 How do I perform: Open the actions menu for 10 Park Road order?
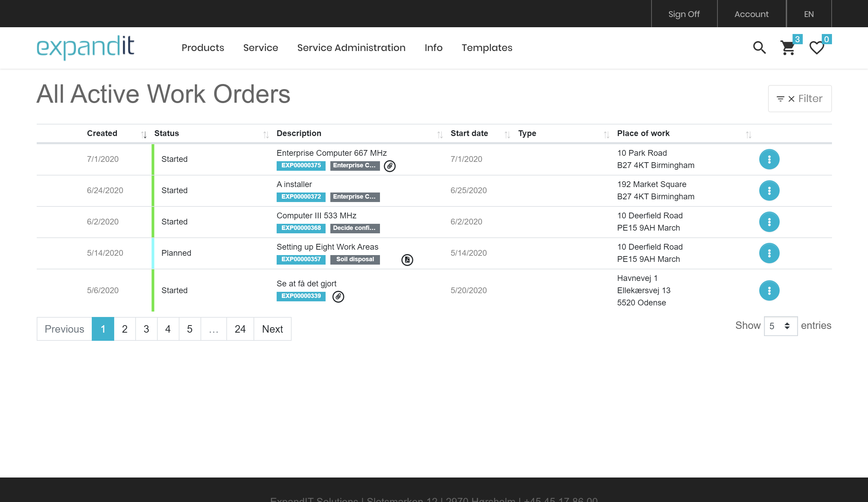click(x=769, y=159)
